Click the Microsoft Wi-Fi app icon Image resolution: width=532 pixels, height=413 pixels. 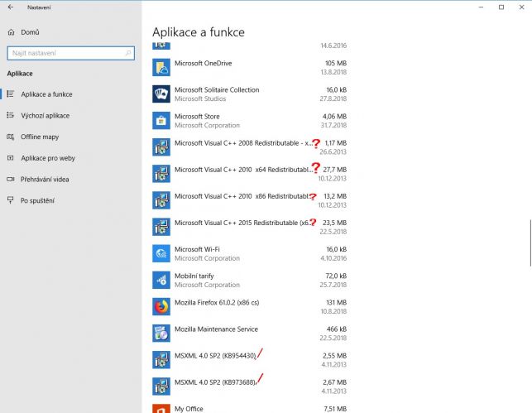click(x=161, y=253)
